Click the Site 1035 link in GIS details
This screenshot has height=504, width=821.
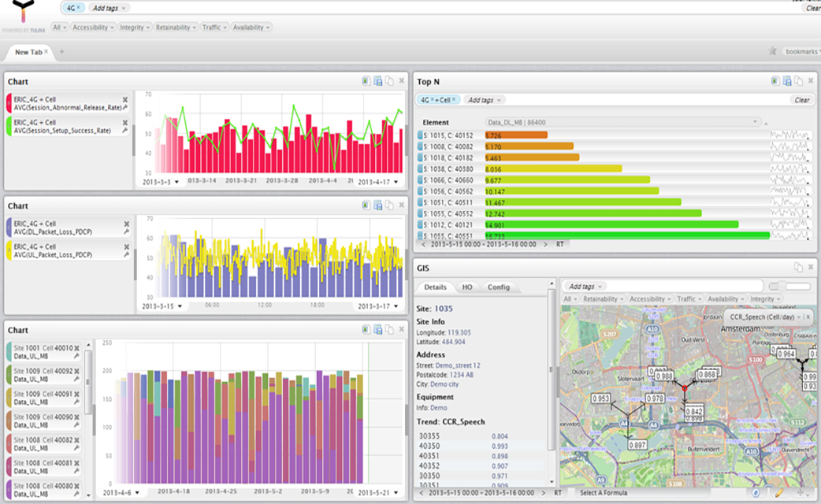(x=443, y=309)
